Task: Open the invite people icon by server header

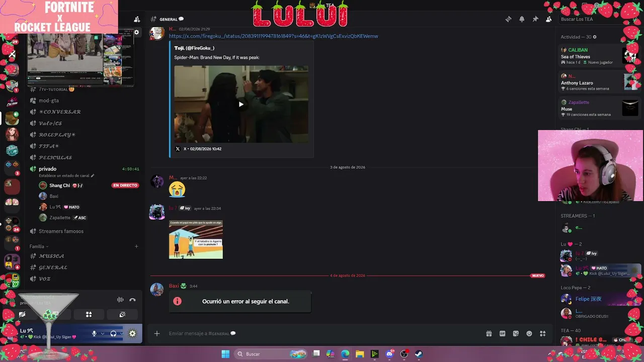Action: coord(137,19)
